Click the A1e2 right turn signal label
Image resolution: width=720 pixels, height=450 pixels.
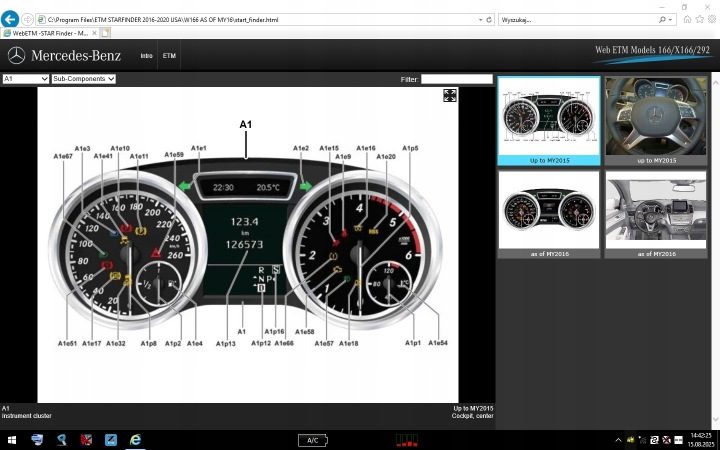point(301,148)
